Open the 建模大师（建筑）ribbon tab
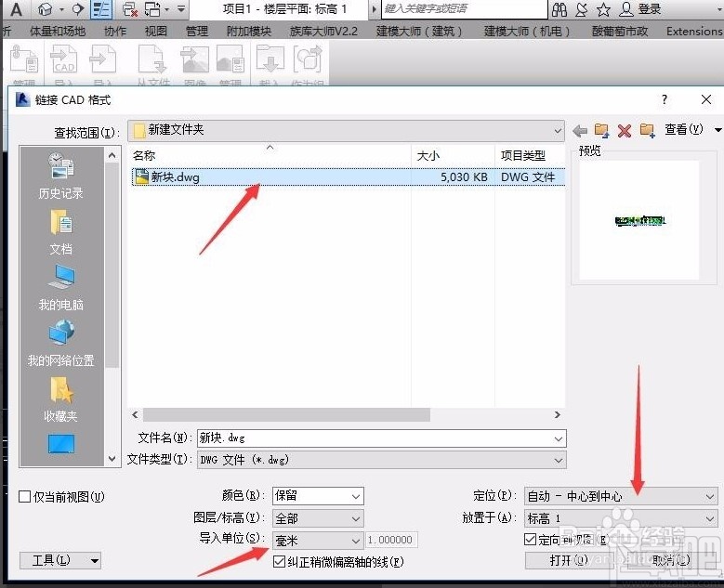Viewport: 724px width, 588px height. coord(419,32)
